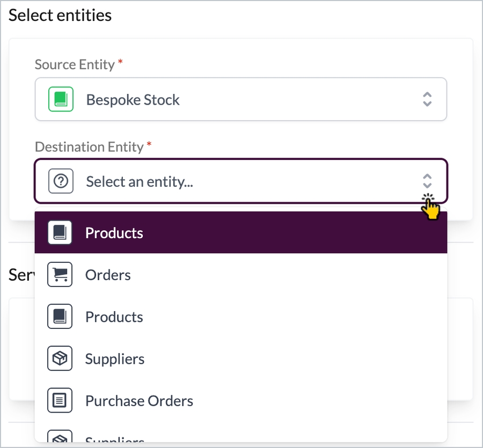Click the partially visible icon at list bottom
This screenshot has width=483, height=448.
click(x=60, y=438)
